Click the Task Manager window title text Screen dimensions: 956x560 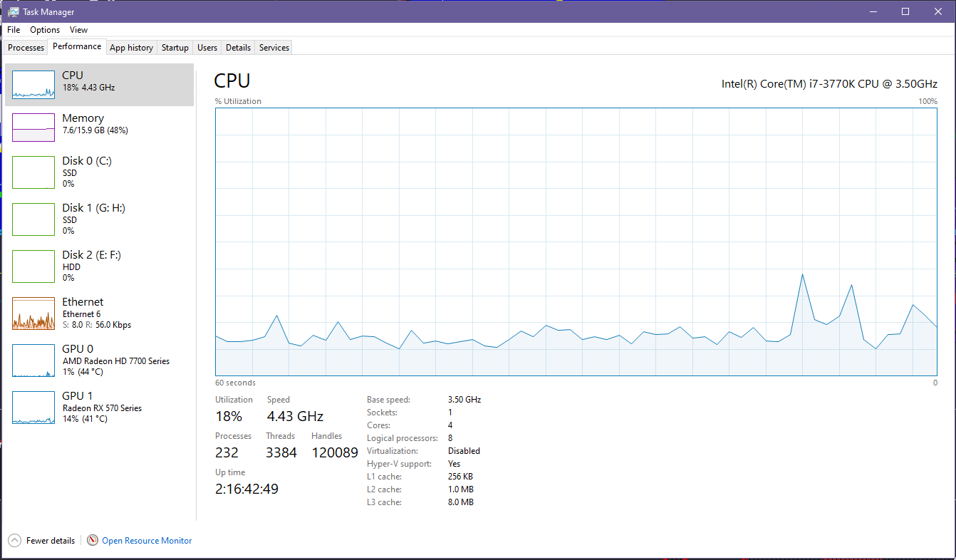[x=48, y=12]
